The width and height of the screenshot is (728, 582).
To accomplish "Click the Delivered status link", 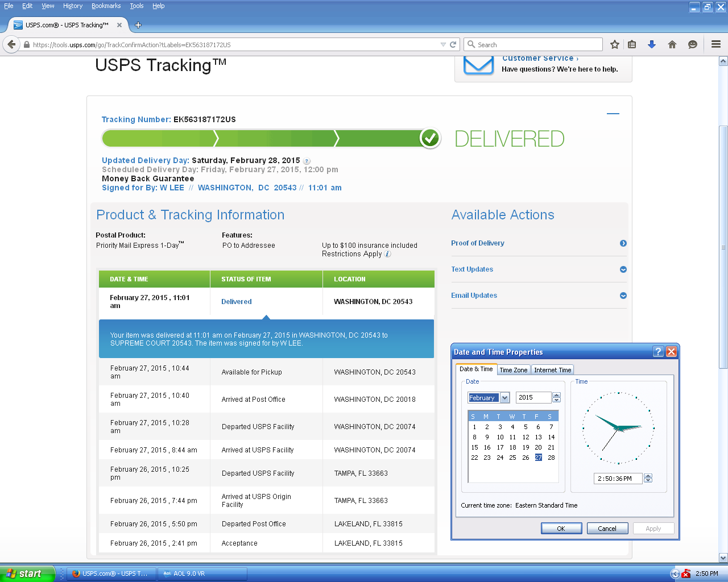I will pos(237,302).
